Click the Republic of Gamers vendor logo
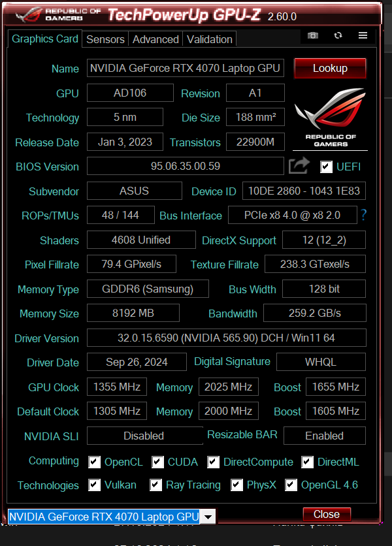392x546 pixels. pos(330,118)
